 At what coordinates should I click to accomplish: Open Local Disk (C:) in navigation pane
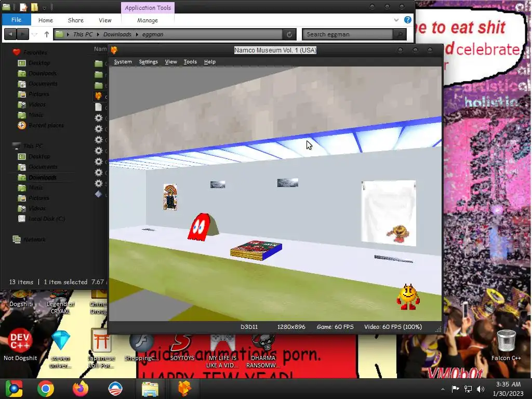(x=47, y=219)
